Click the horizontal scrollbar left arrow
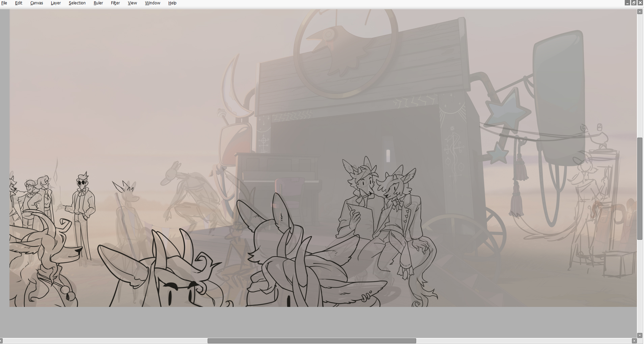Screen dimensions: 644x344 tap(1, 341)
